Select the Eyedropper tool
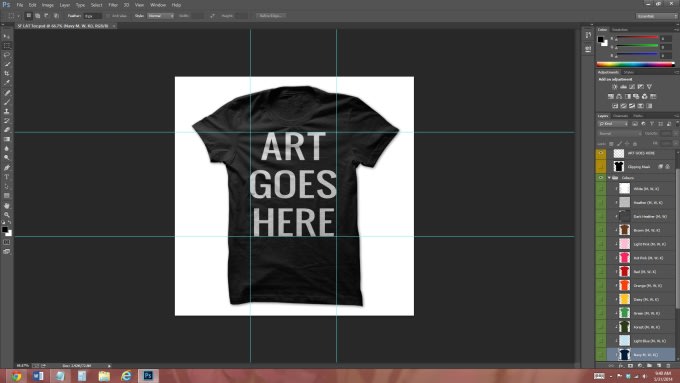680x383 pixels. coord(7,82)
